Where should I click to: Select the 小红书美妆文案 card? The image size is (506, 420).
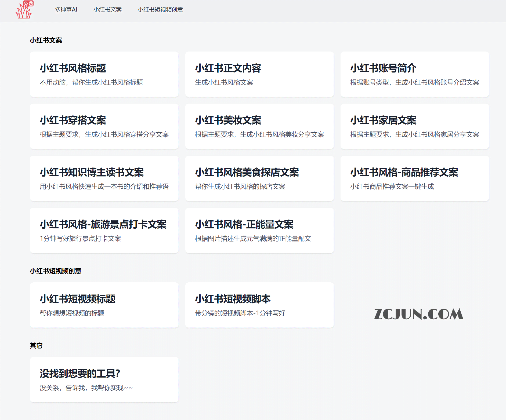pyautogui.click(x=259, y=126)
